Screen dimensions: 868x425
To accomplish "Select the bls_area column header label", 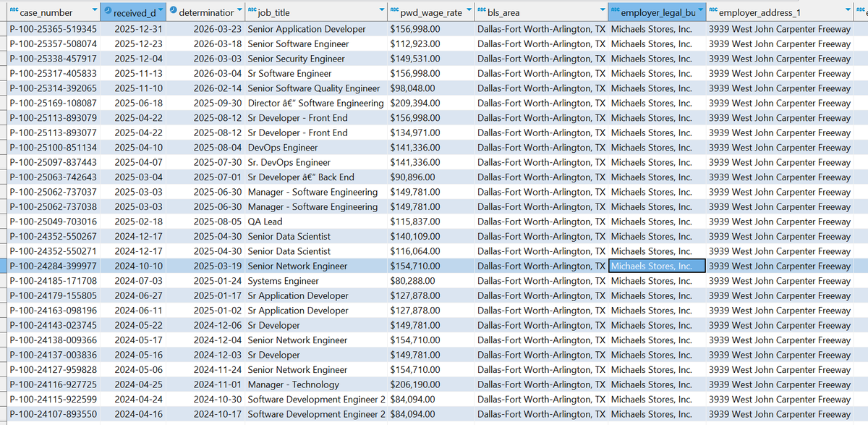I will (x=503, y=13).
